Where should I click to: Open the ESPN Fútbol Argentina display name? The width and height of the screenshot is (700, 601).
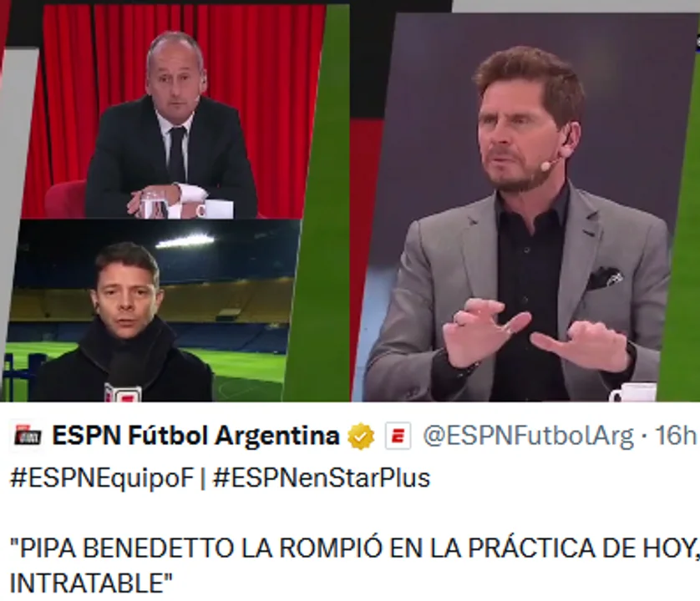tap(195, 436)
